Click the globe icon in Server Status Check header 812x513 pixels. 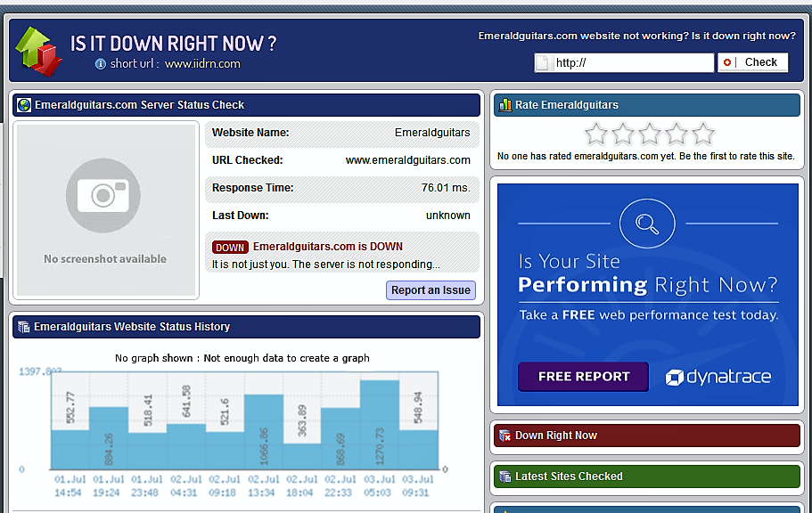24,105
